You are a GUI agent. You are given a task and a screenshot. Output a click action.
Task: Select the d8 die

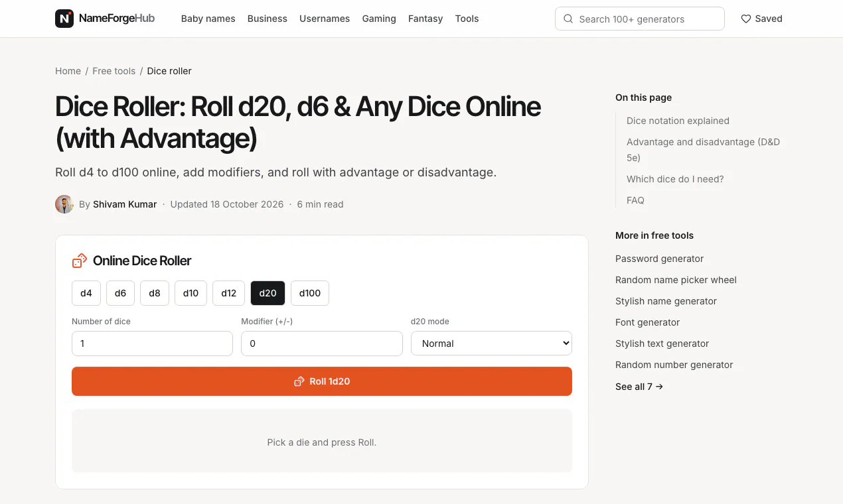pos(155,293)
